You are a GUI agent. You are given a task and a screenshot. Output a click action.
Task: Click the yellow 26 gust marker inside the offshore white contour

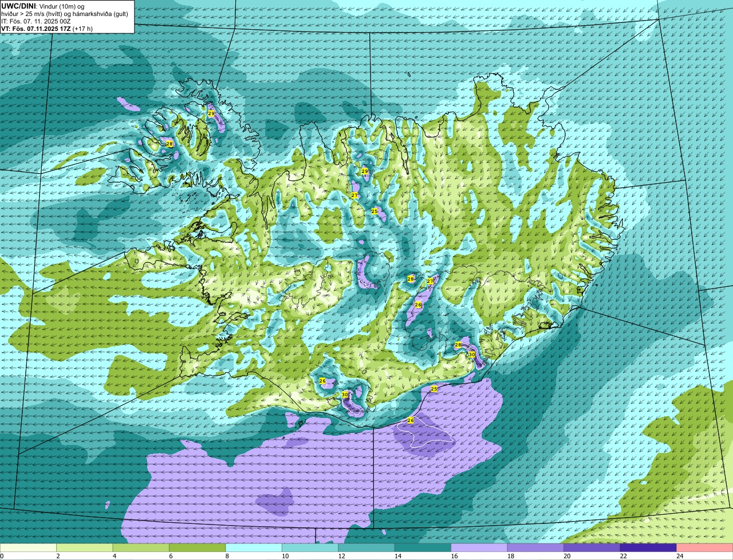[x=411, y=420]
